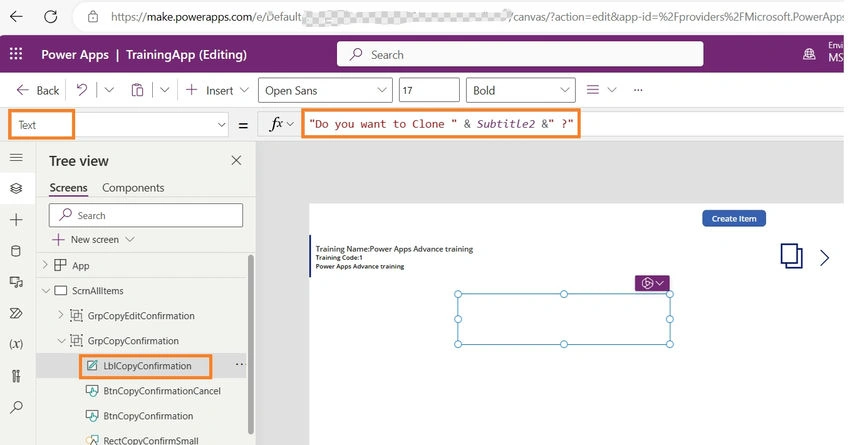Open the text alignment dropdown arrow
The height and width of the screenshot is (445, 850).
click(612, 90)
